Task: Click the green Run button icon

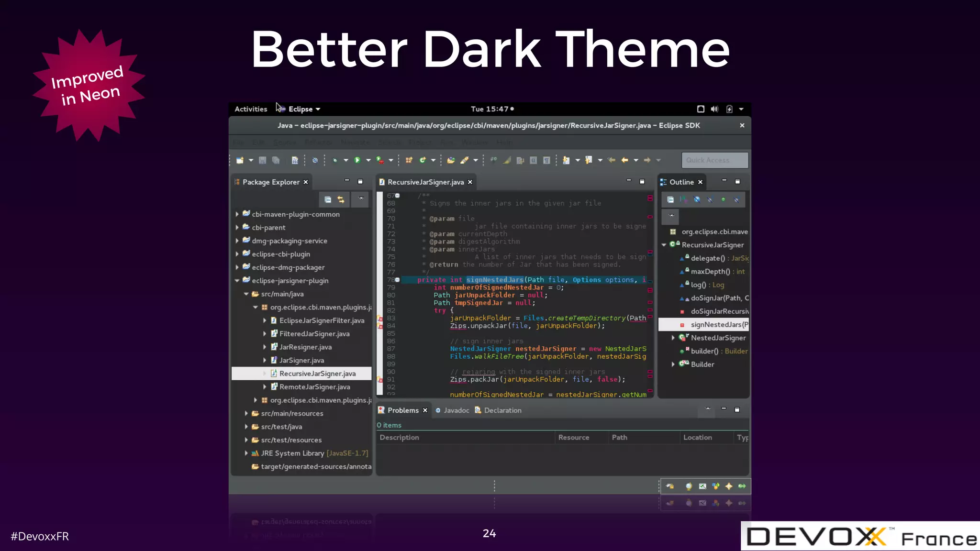Action: point(357,160)
